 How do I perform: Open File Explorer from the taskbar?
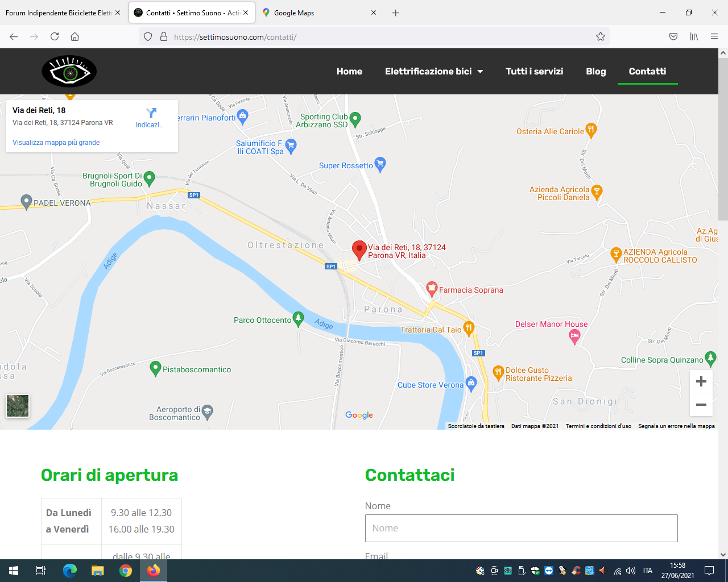tap(98, 571)
